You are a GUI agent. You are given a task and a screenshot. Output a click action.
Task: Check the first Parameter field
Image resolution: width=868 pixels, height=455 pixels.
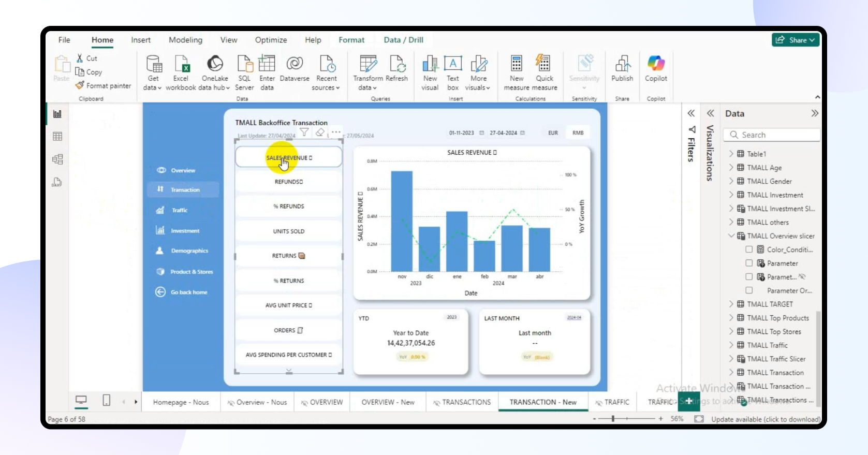(x=749, y=263)
